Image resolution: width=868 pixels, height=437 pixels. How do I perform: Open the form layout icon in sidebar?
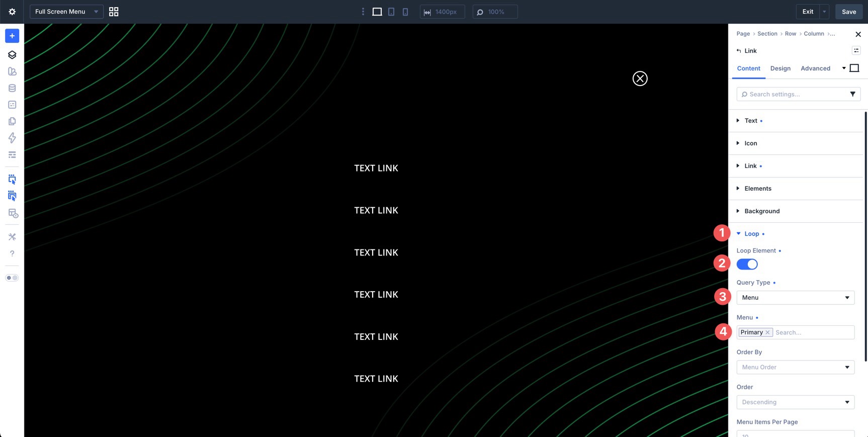[x=12, y=105]
